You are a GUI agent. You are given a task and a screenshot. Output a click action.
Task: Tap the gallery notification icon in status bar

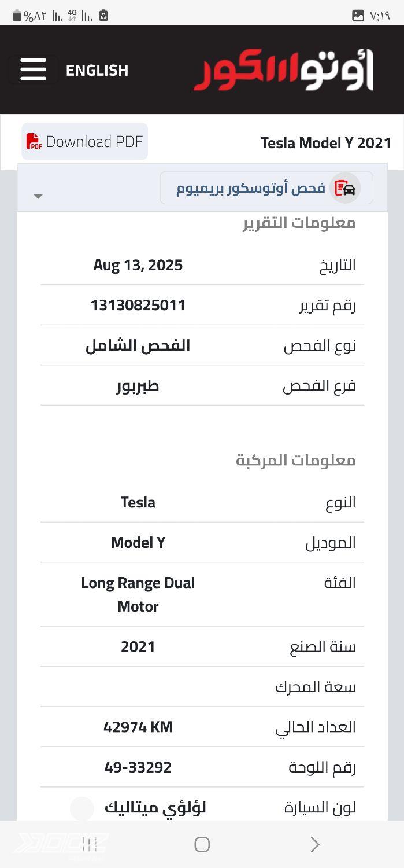(358, 16)
